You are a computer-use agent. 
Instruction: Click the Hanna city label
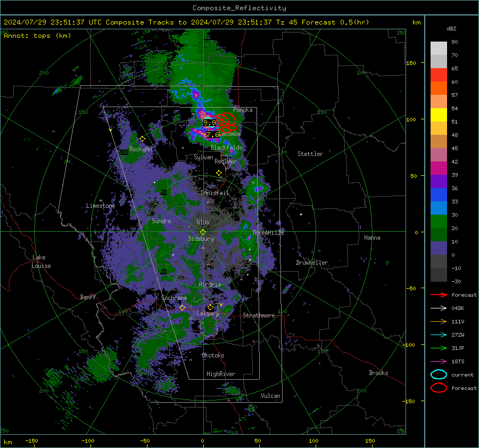[372, 238]
